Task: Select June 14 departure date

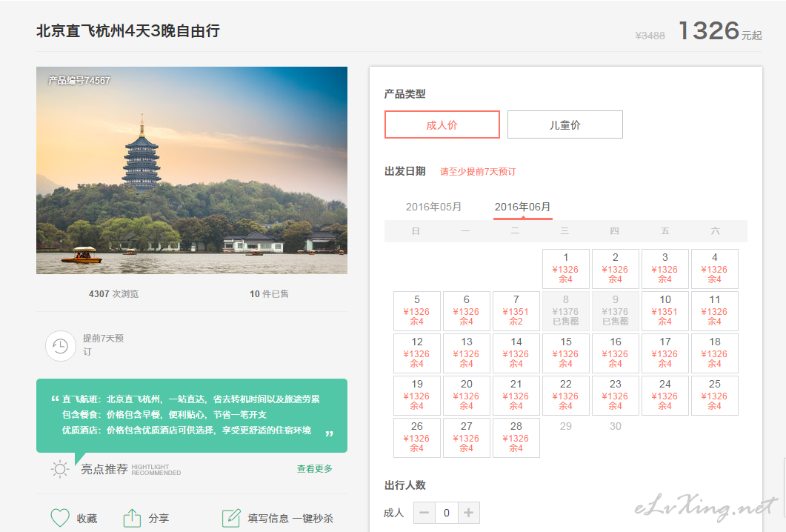Action: click(x=516, y=353)
